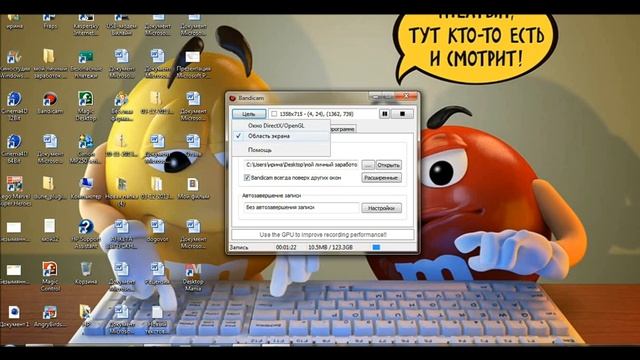640x360 pixels.
Task: Click the Без автозавершения записи field
Action: (301, 208)
